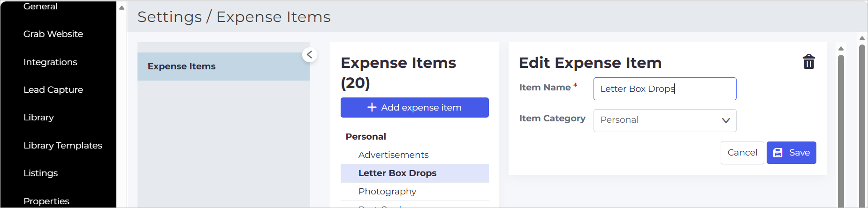Delete expense item using trash icon
This screenshot has width=868, height=208.
(x=808, y=62)
